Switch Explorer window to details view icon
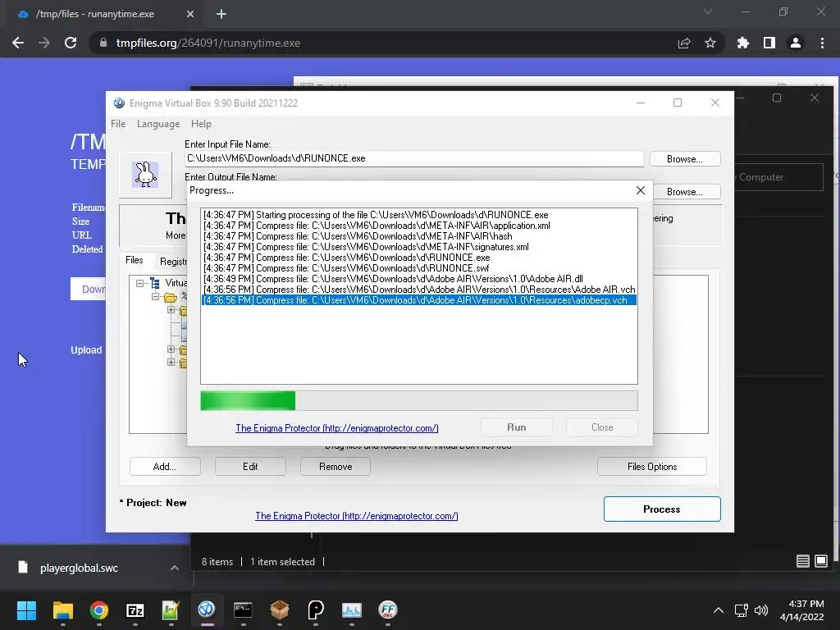 pos(802,561)
